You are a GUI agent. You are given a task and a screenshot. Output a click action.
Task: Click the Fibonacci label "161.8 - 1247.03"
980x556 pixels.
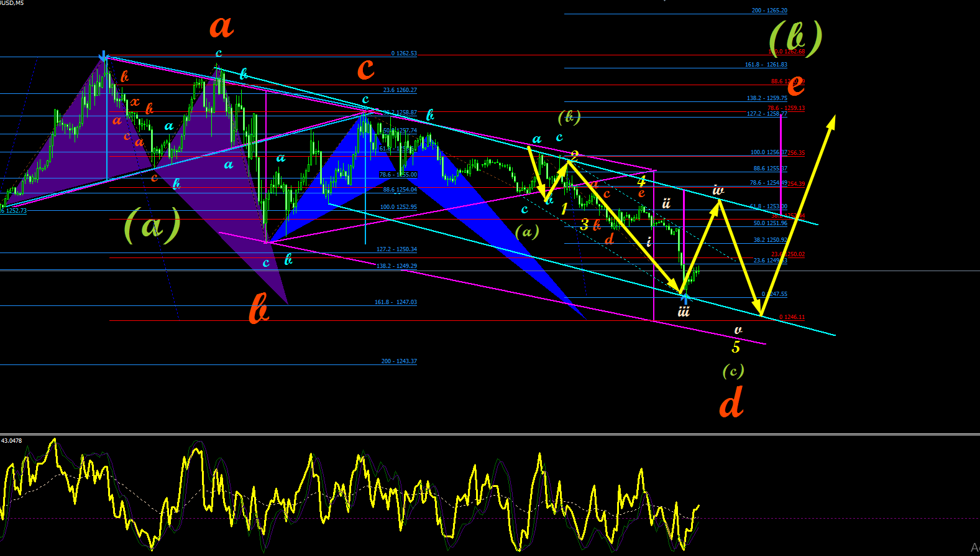pyautogui.click(x=396, y=302)
